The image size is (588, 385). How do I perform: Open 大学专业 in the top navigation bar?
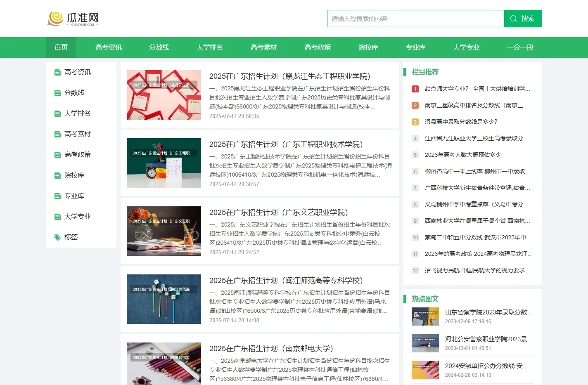click(x=466, y=47)
